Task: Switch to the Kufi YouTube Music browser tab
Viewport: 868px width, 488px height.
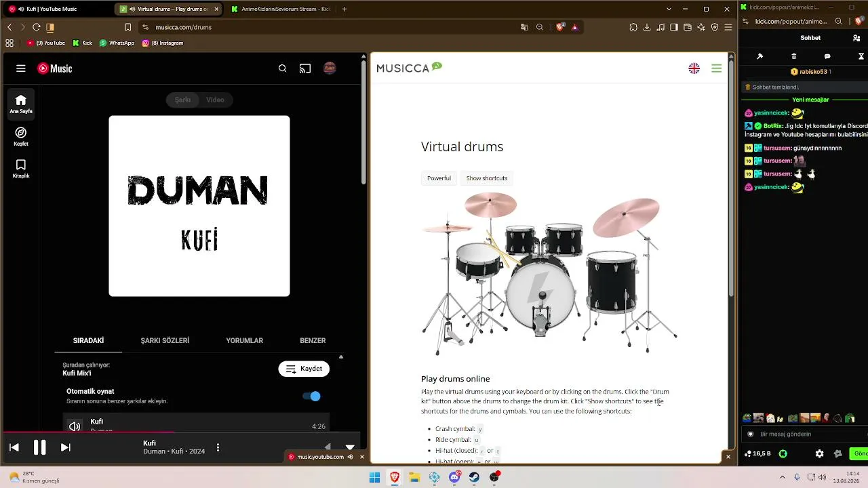Action: point(57,9)
